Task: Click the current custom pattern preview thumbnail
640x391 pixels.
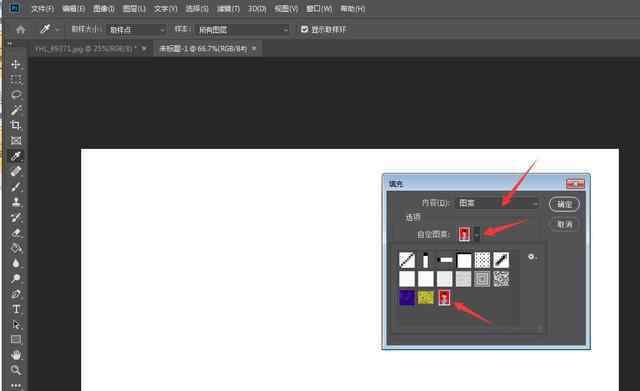Action: tap(464, 234)
